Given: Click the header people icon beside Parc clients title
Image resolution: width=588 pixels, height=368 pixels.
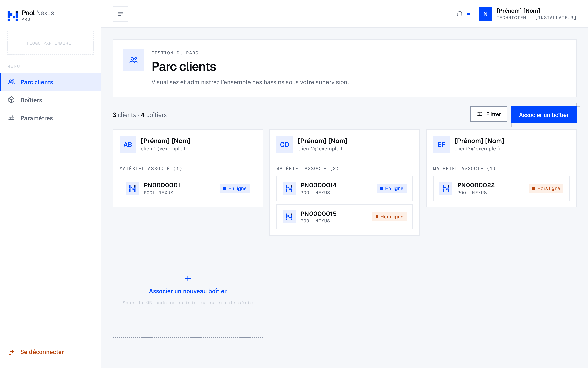Looking at the screenshot, I should pyautogui.click(x=133, y=60).
